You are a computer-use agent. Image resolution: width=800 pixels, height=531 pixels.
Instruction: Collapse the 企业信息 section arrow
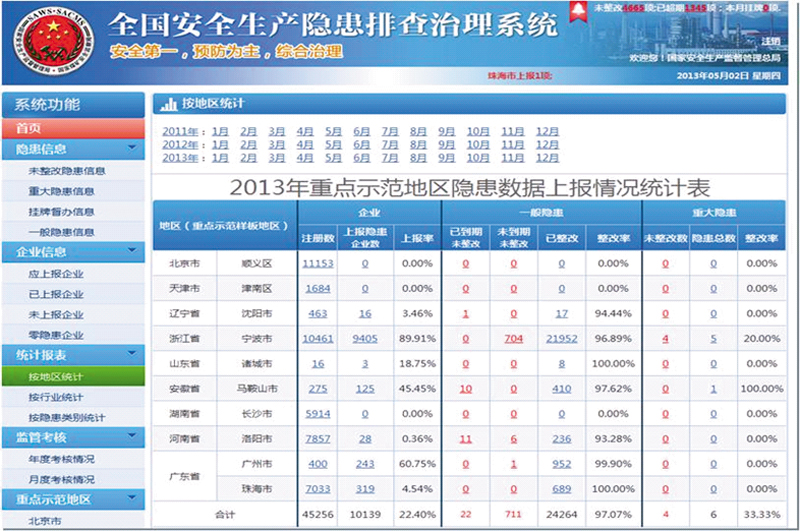(132, 252)
